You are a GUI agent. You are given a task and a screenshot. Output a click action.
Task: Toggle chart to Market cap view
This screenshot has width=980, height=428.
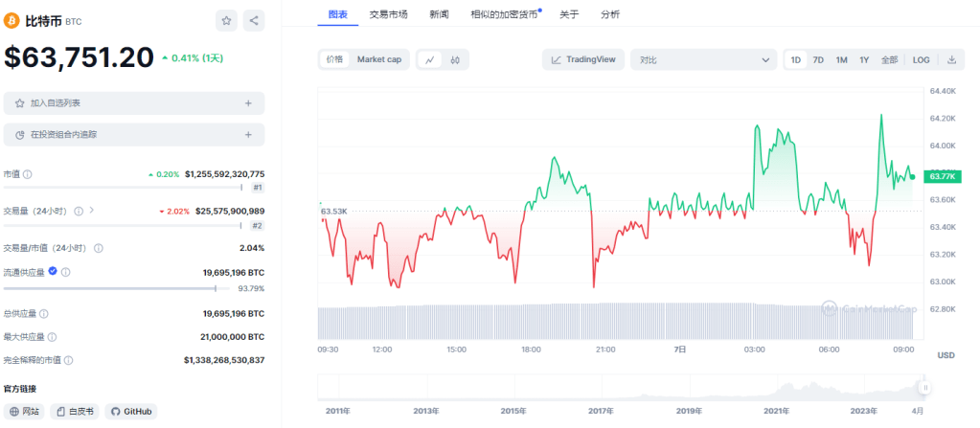pyautogui.click(x=379, y=59)
